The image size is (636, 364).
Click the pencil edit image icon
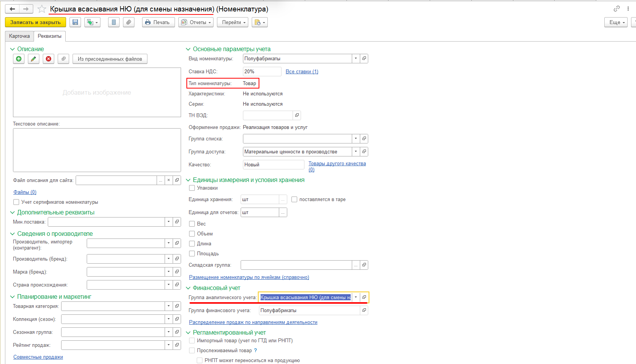point(34,59)
